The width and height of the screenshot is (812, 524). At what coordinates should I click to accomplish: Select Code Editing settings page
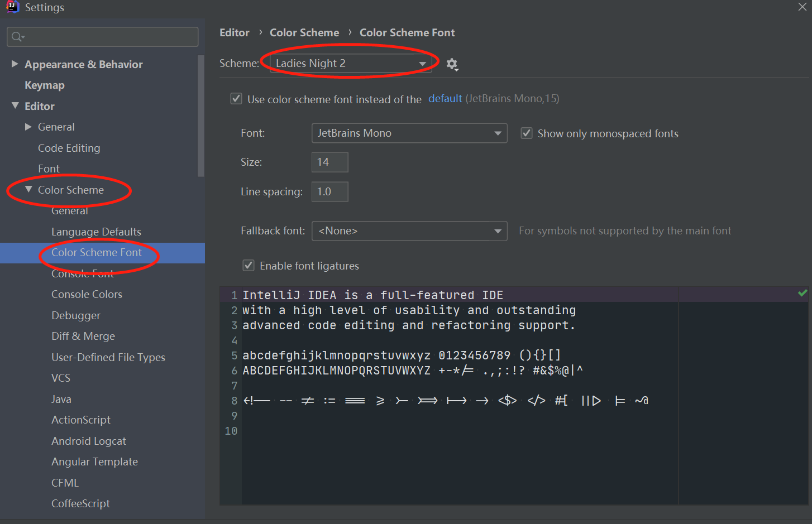[69, 148]
